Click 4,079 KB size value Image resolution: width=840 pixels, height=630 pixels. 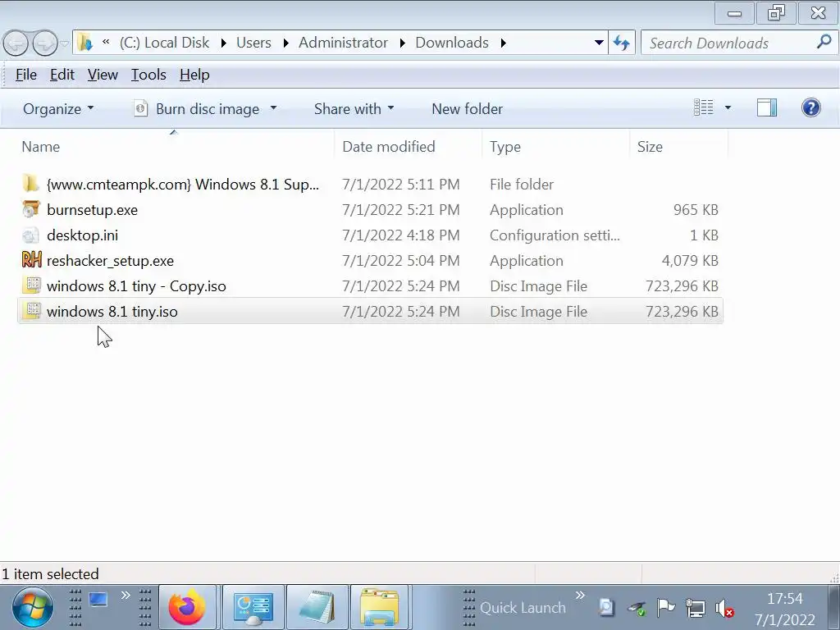[690, 260]
